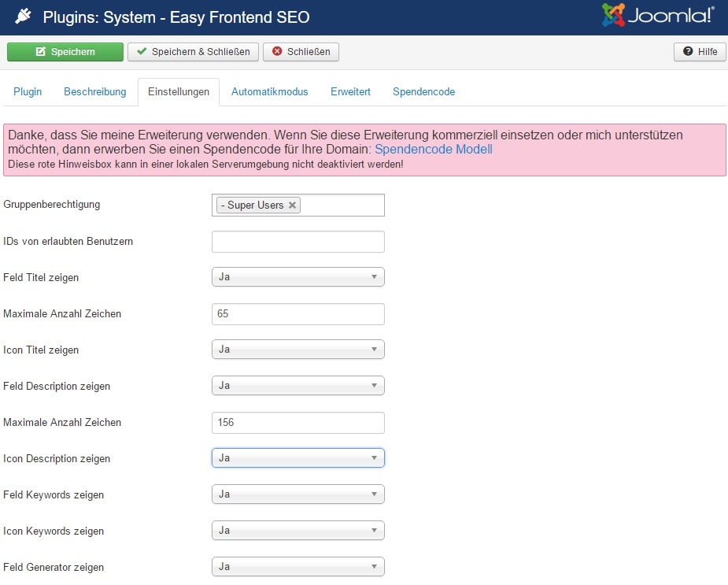Switch to the Beschreibung tab
This screenshot has height=585, width=728.
click(94, 91)
